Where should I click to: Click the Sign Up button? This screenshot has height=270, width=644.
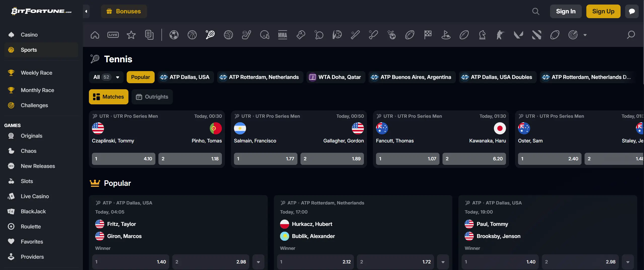pos(603,11)
